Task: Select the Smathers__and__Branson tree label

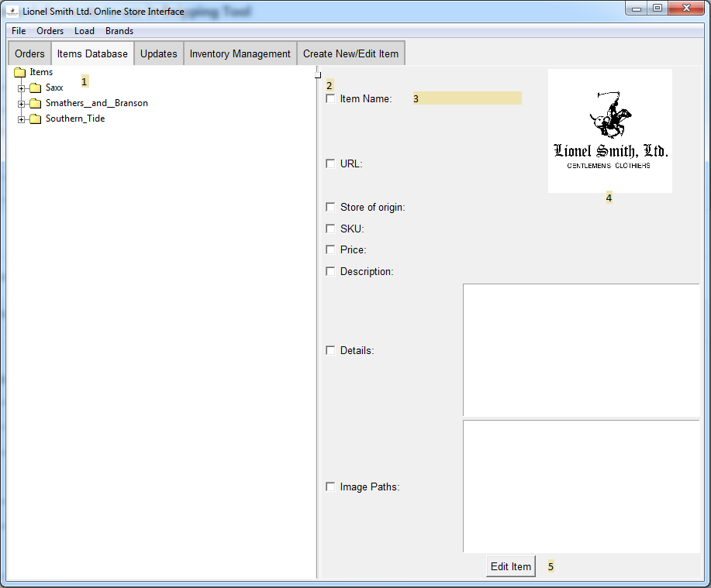Action: (97, 103)
